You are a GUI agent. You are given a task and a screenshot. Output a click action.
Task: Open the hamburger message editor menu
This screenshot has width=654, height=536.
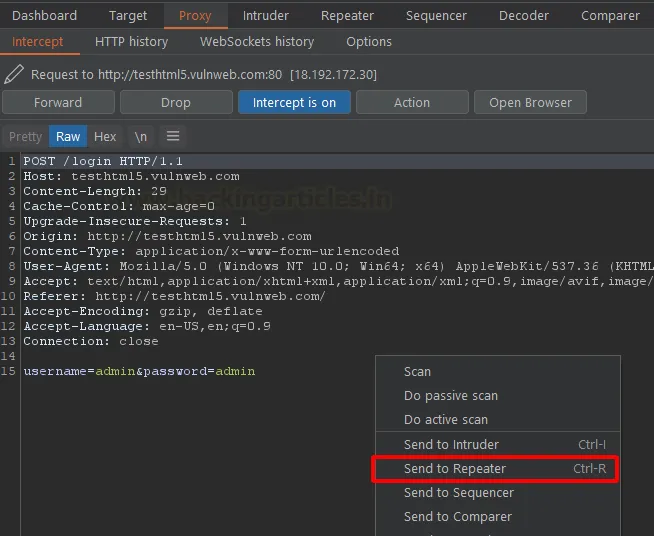(173, 137)
